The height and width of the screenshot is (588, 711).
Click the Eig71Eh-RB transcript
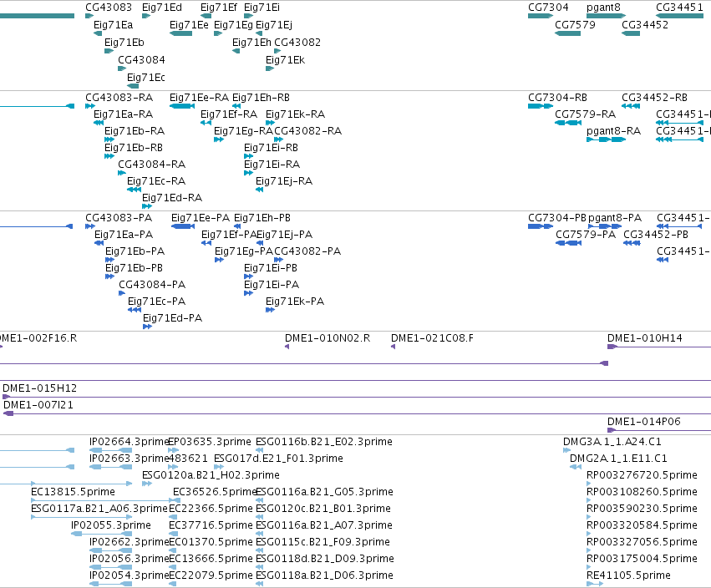(x=236, y=106)
